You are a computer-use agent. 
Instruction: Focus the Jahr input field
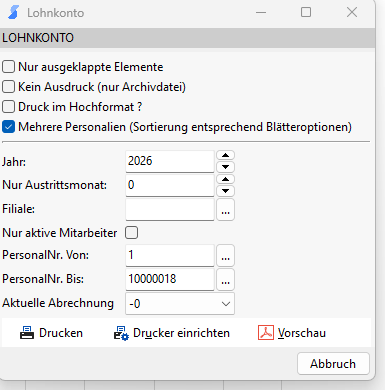click(x=170, y=161)
